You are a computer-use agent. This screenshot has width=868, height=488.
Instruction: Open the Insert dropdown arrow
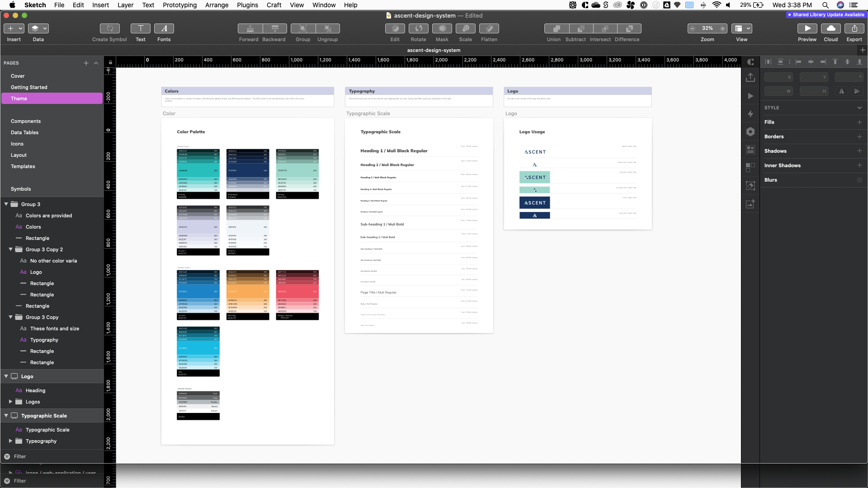pos(20,28)
